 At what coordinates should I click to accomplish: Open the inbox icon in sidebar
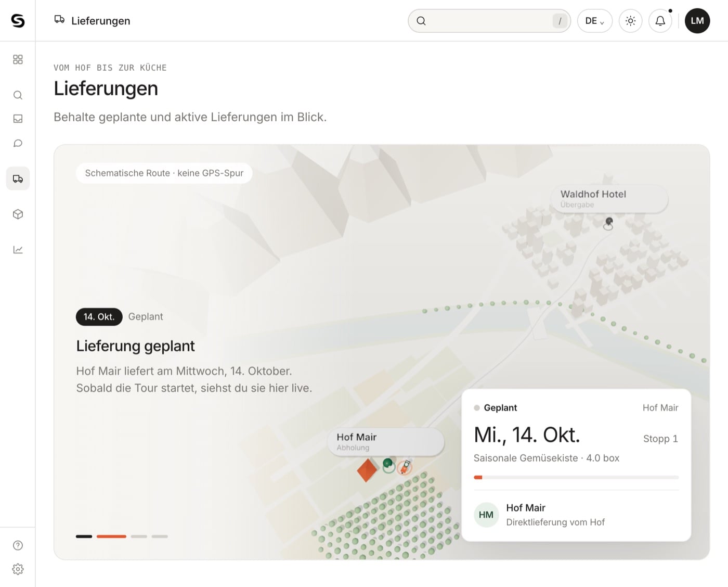(18, 119)
